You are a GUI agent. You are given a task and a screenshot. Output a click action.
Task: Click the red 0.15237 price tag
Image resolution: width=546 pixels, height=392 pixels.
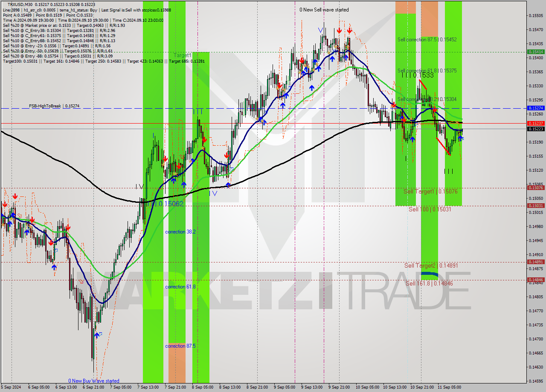point(536,123)
